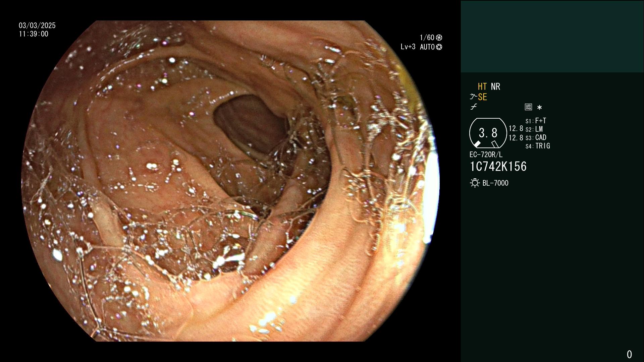The height and width of the screenshot is (362, 644).
Task: Click the scope tip diagram showing 3.8
Action: 488,133
